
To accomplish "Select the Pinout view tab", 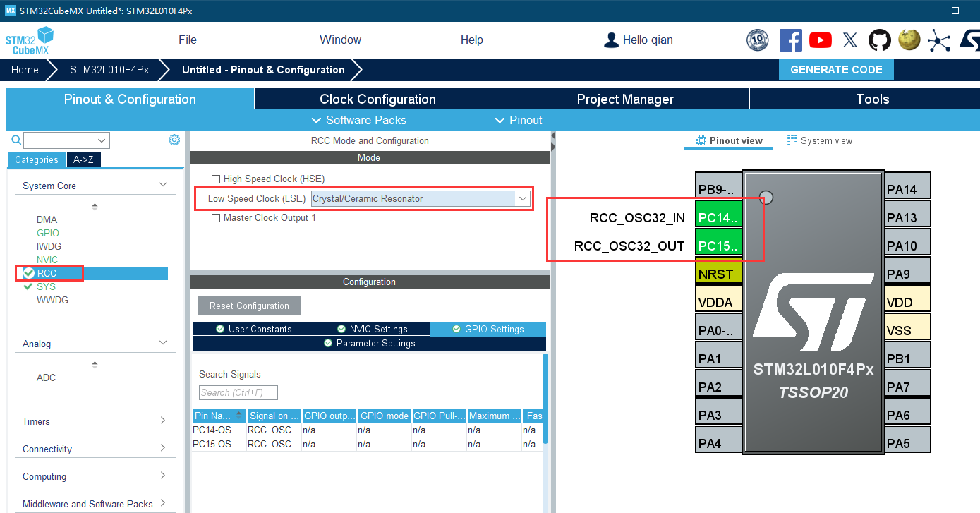I will (729, 140).
